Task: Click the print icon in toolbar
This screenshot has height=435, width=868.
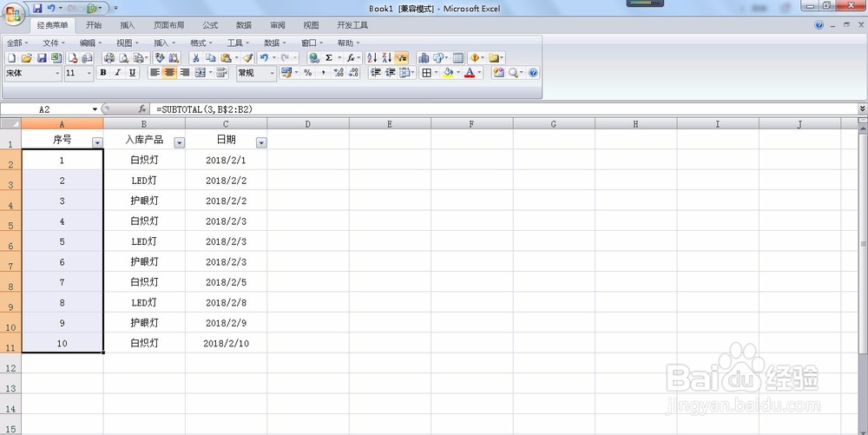Action: coord(109,57)
